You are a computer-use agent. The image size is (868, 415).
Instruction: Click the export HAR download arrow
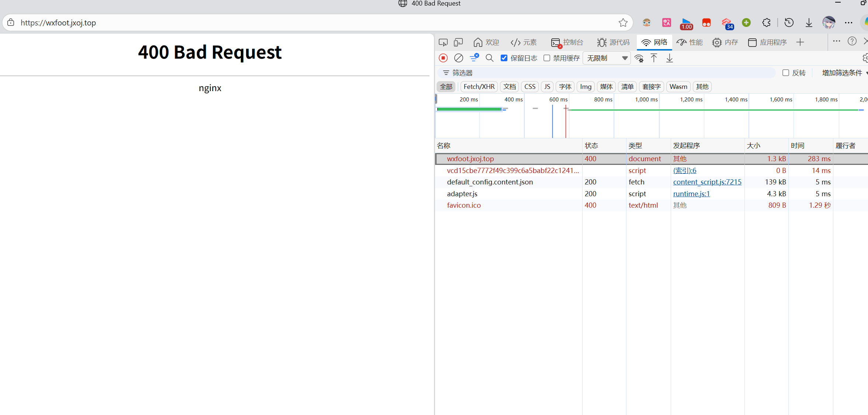(669, 58)
